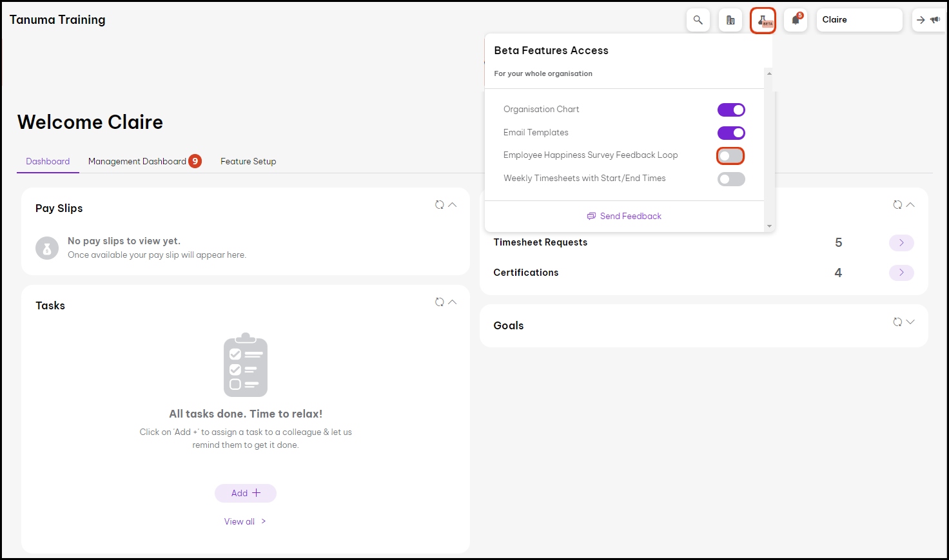Screen dimensions: 949x560
Task: Open the organisation building icon
Action: (730, 20)
